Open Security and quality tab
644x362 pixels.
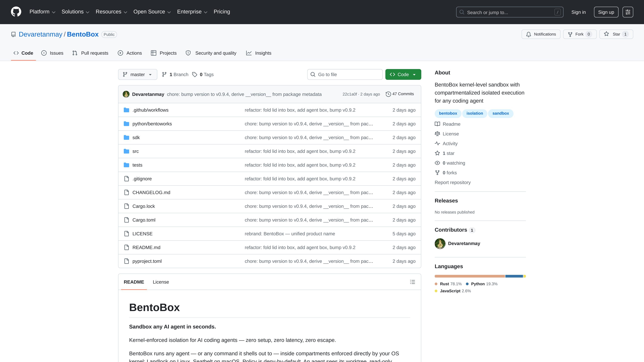tap(211, 53)
